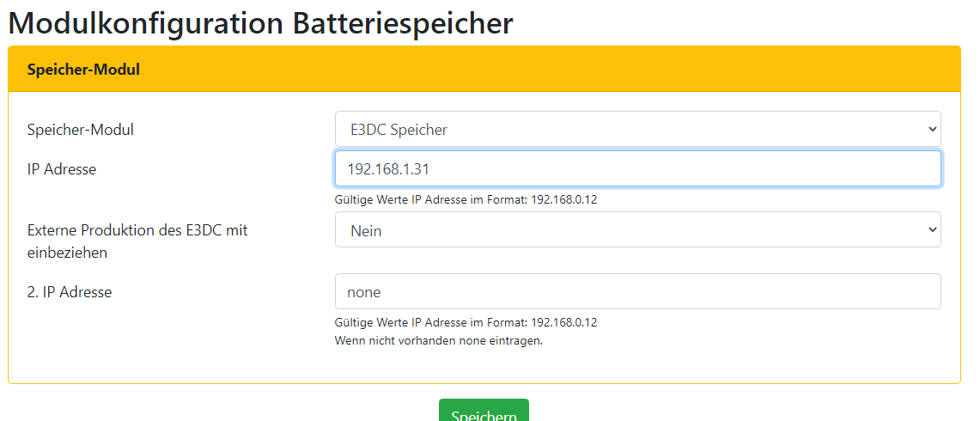Click the word einbeziehen in the label

[67, 253]
